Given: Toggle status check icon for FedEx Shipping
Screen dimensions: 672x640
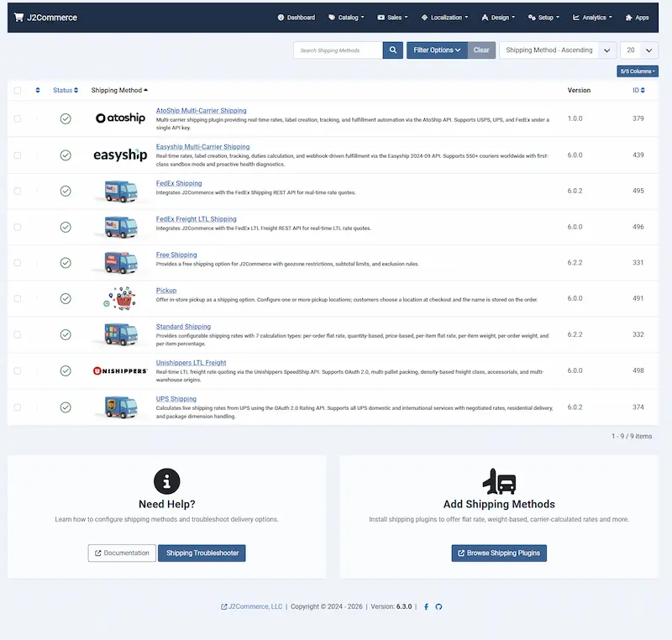Looking at the screenshot, I should [x=66, y=191].
